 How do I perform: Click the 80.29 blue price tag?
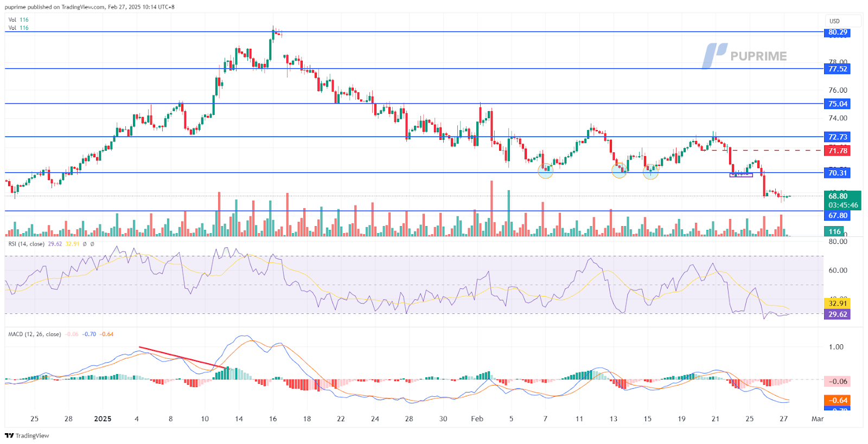(838, 32)
